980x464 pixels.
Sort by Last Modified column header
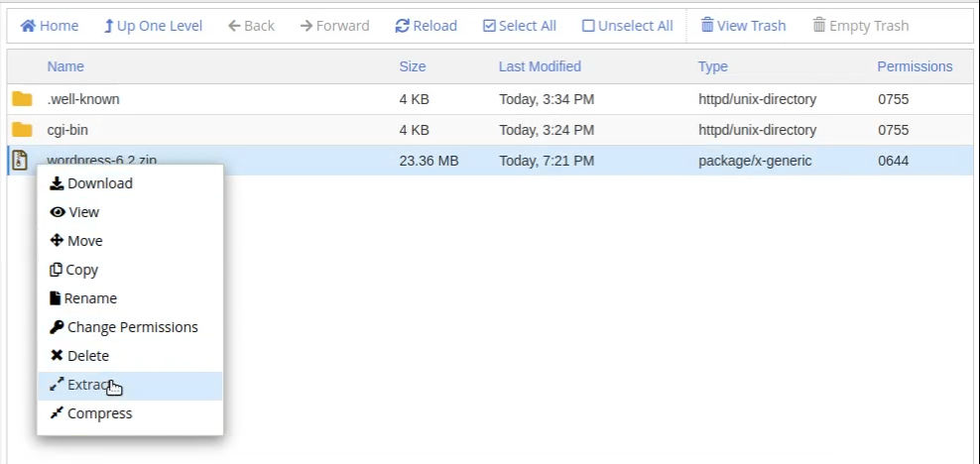pos(540,66)
